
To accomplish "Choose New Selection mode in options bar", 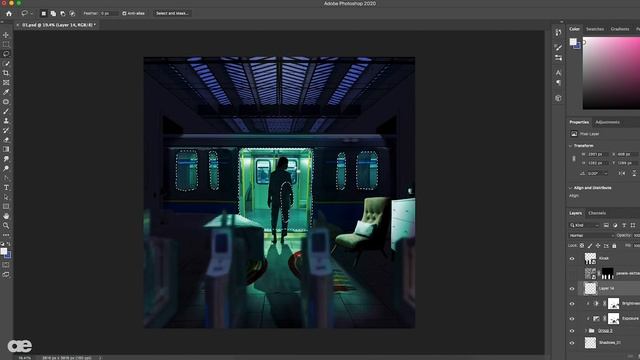I will pyautogui.click(x=43, y=13).
